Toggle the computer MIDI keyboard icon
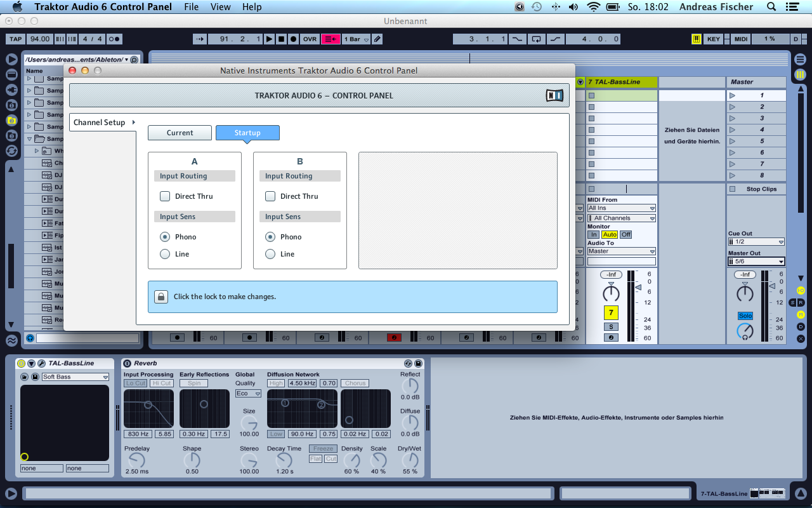Image resolution: width=812 pixels, height=508 pixels. (x=697, y=39)
